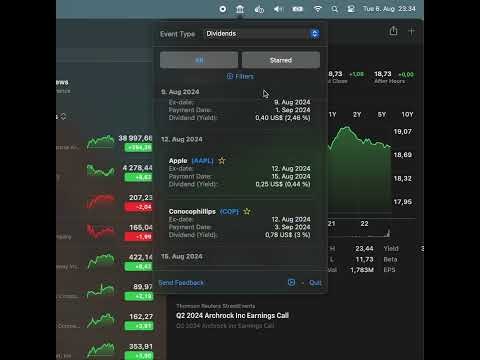Click the After Hours price 18,73
This screenshot has width=480, height=360.
point(382,74)
